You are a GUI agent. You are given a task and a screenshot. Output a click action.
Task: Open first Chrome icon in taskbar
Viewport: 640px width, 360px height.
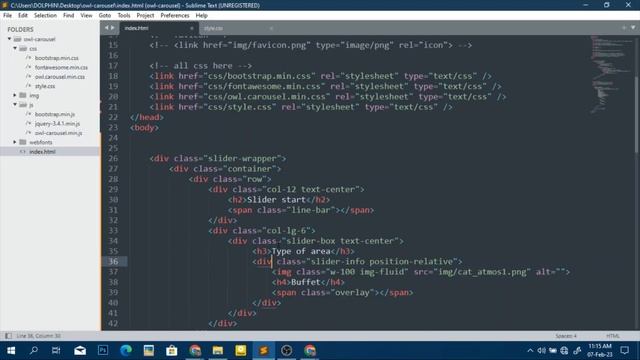[195, 351]
